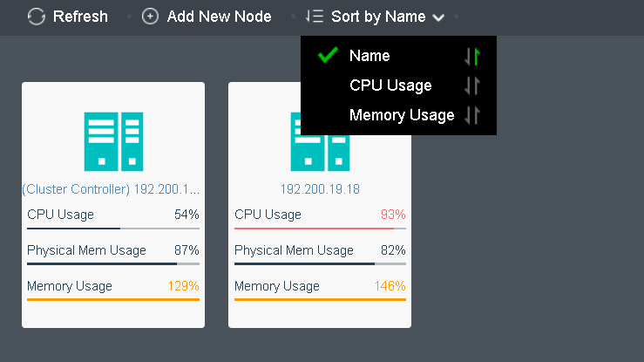Open the 192.200.19.18 node link

(320, 189)
